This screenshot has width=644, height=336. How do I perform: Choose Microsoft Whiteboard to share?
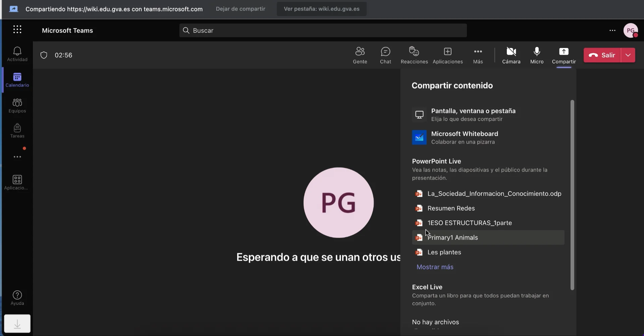[x=465, y=137]
